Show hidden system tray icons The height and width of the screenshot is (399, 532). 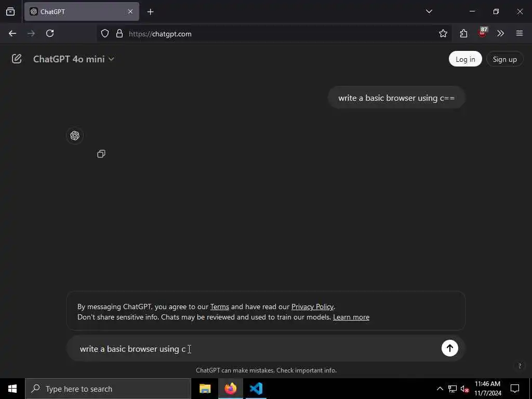click(440, 389)
